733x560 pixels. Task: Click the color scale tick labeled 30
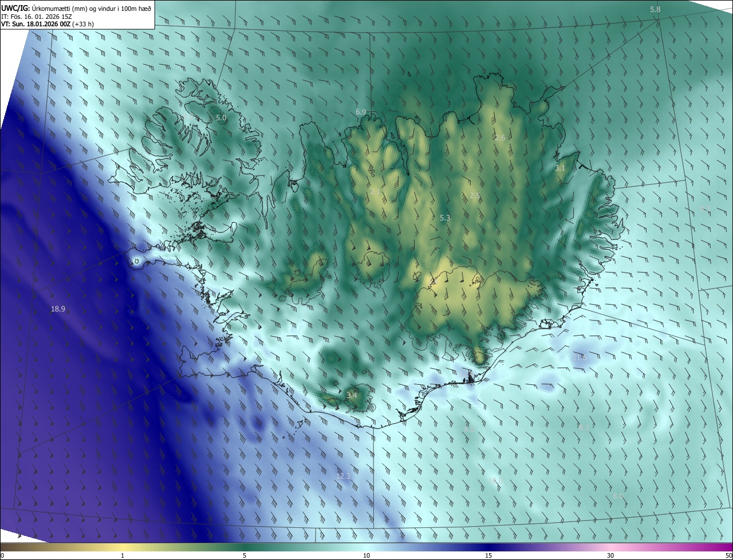pos(610,555)
